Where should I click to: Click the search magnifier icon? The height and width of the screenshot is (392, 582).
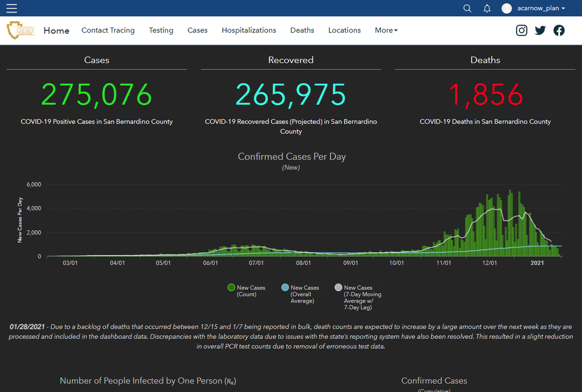(468, 8)
